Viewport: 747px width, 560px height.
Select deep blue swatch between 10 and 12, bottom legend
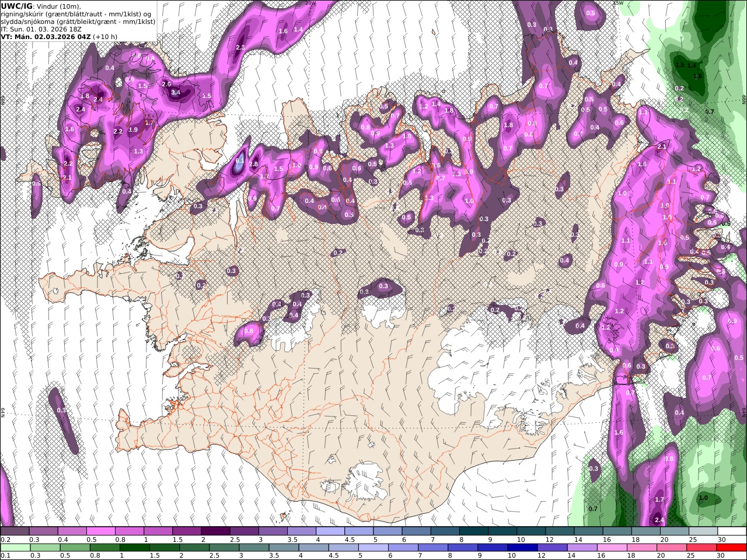tap(521, 548)
